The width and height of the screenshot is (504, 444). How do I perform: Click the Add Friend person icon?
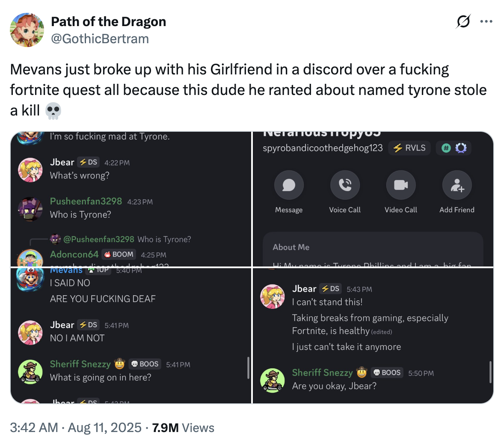457,185
